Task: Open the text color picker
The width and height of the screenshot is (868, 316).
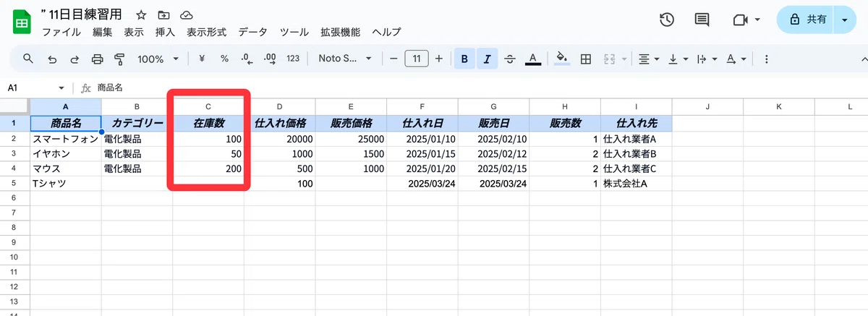Action: [533, 59]
